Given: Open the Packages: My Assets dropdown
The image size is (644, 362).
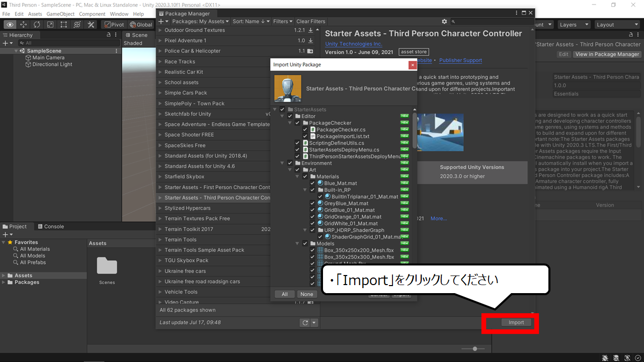Looking at the screenshot, I should (200, 22).
